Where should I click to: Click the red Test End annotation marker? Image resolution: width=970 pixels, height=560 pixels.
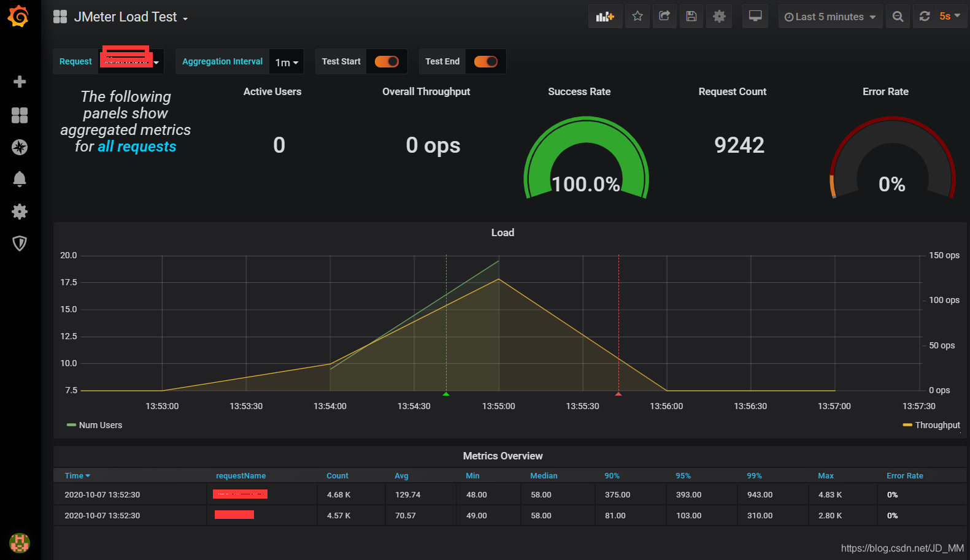(x=618, y=394)
